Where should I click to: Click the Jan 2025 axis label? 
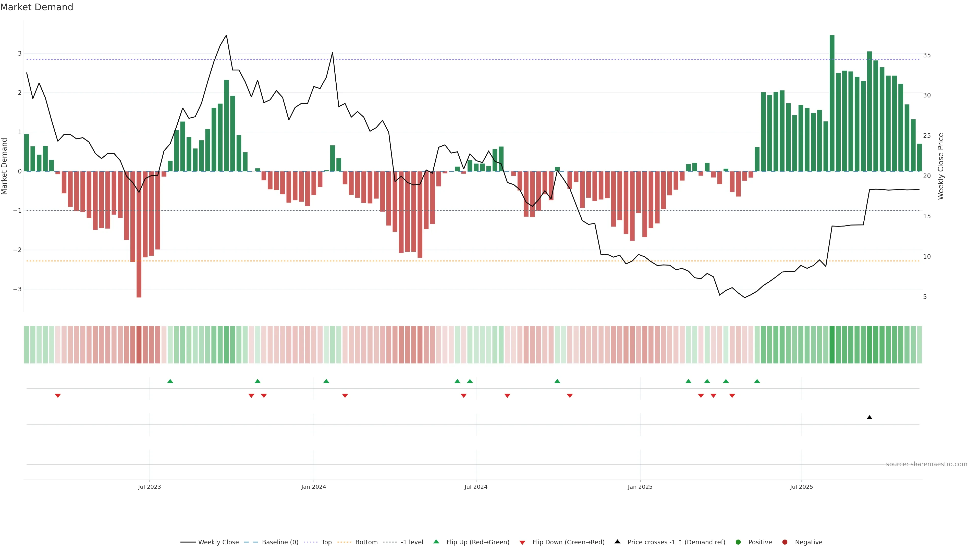640,487
